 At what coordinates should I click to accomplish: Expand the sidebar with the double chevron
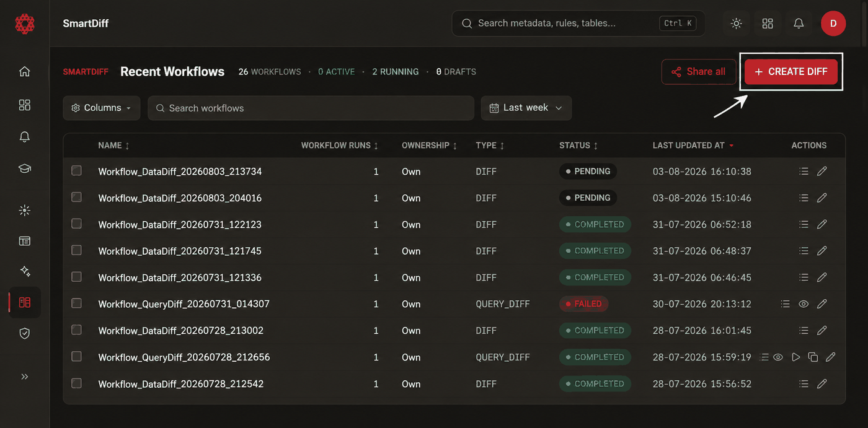click(x=25, y=377)
